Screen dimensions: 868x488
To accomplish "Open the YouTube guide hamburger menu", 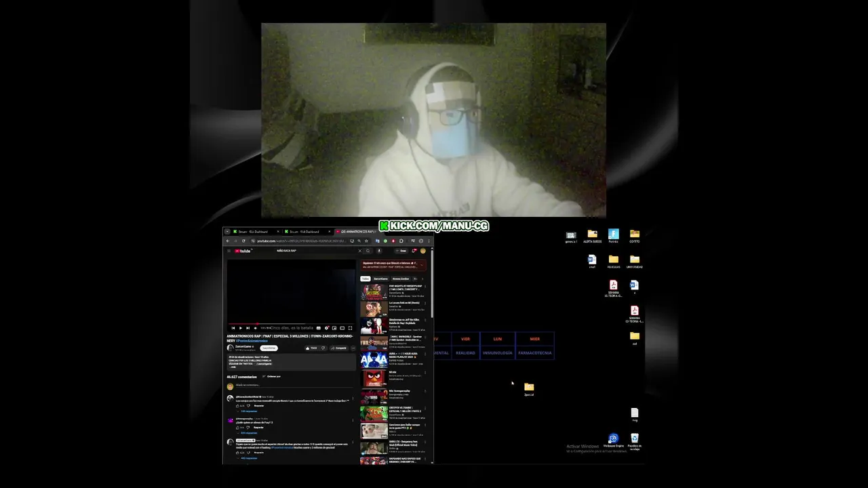I will coord(229,251).
